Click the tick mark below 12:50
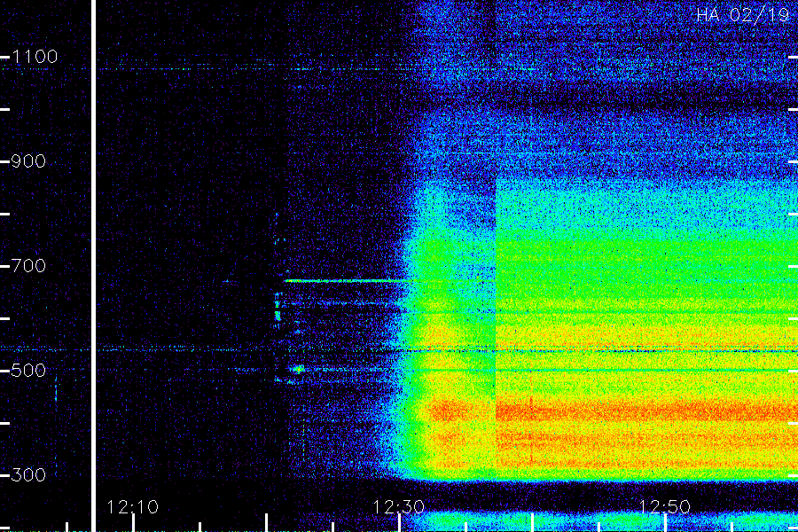Image resolution: width=798 pixels, height=532 pixels. coord(665,522)
